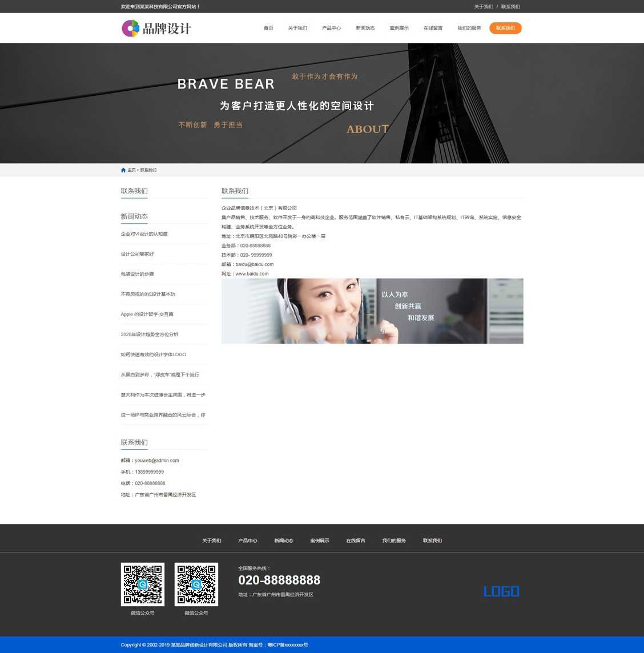
Task: Click 关于我们 link in the top dark bar
Action: 483,7
